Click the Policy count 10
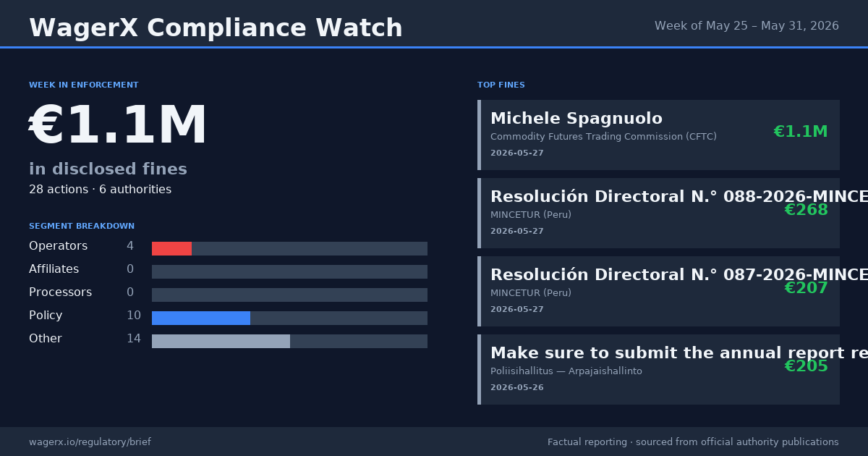The image size is (868, 456). 134,316
